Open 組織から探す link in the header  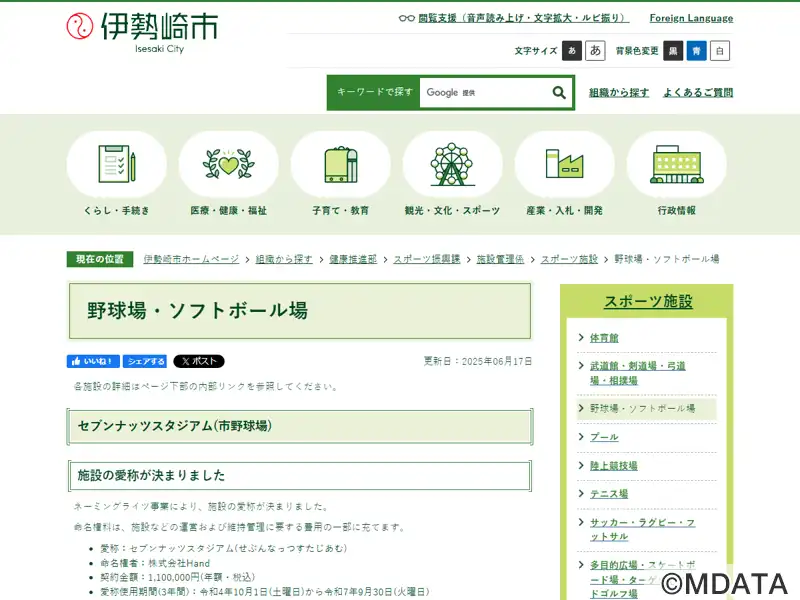619,92
